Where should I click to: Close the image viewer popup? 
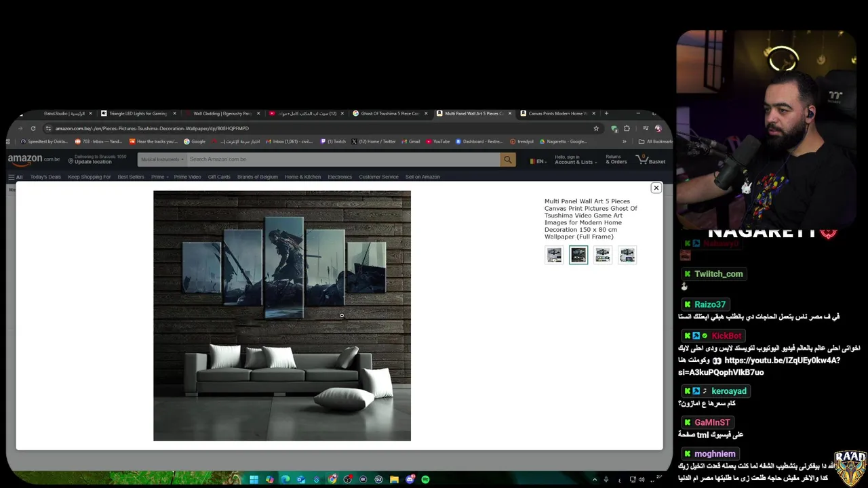coord(656,188)
